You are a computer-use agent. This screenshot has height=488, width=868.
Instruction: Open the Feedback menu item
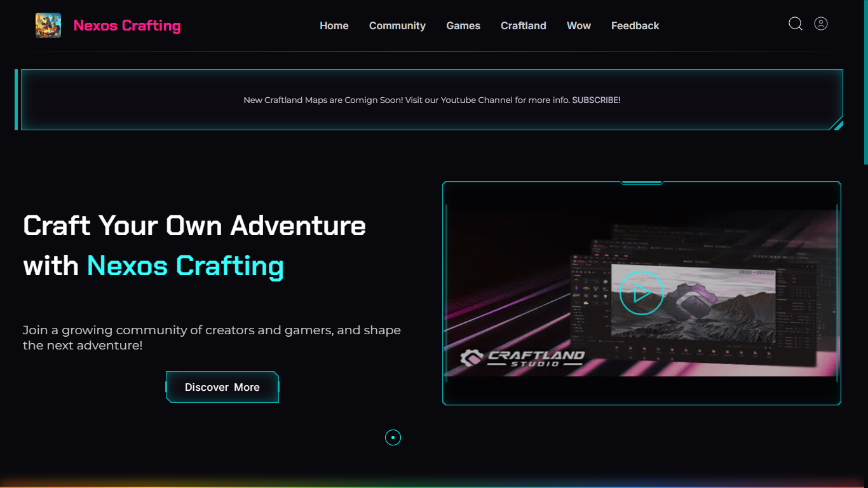click(635, 25)
